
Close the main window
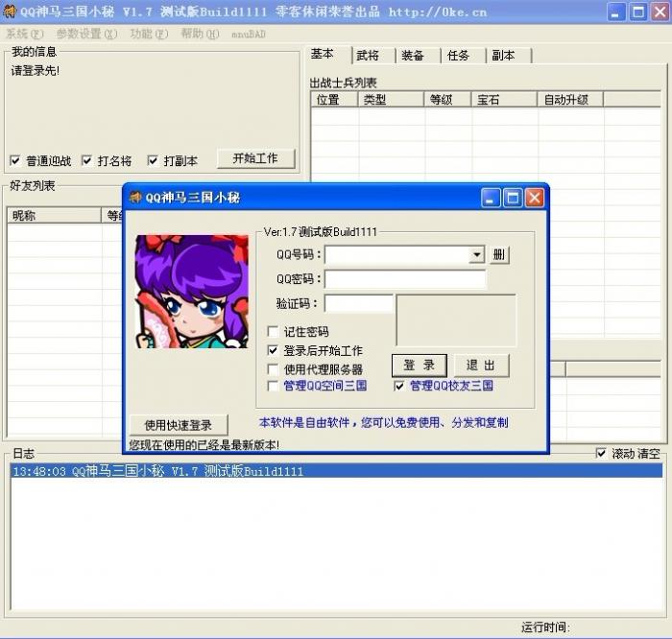coord(660,12)
